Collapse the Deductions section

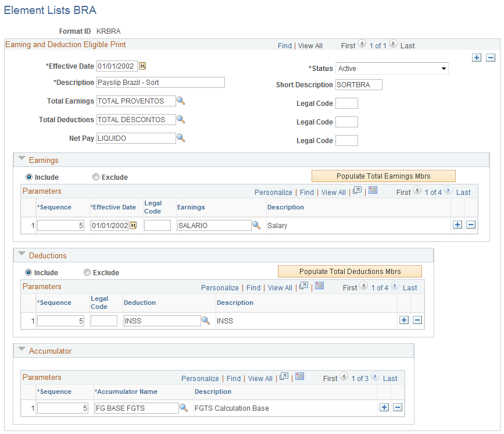click(22, 254)
